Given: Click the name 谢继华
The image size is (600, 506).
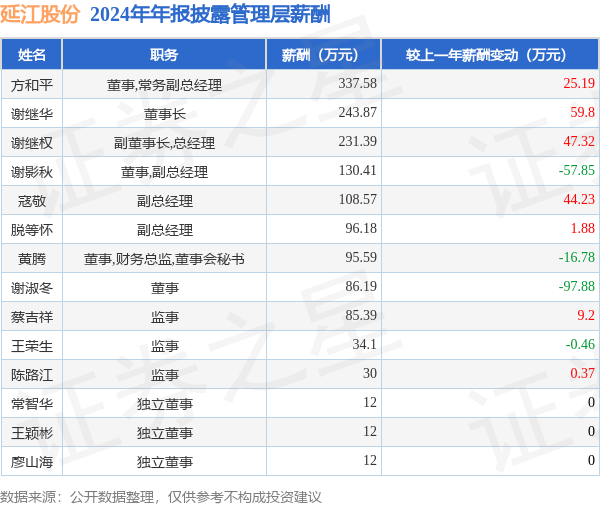Looking at the screenshot, I should click(31, 114).
